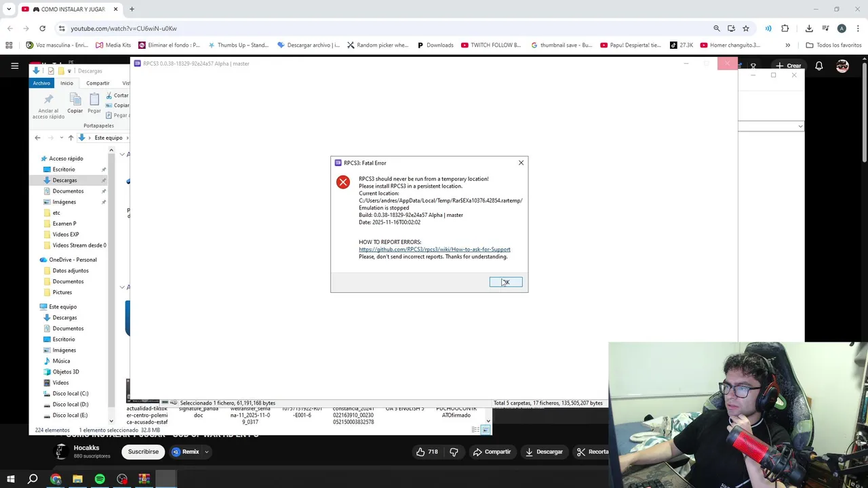Go back in Explorer navigation
The height and width of the screenshot is (488, 868).
[x=37, y=138]
